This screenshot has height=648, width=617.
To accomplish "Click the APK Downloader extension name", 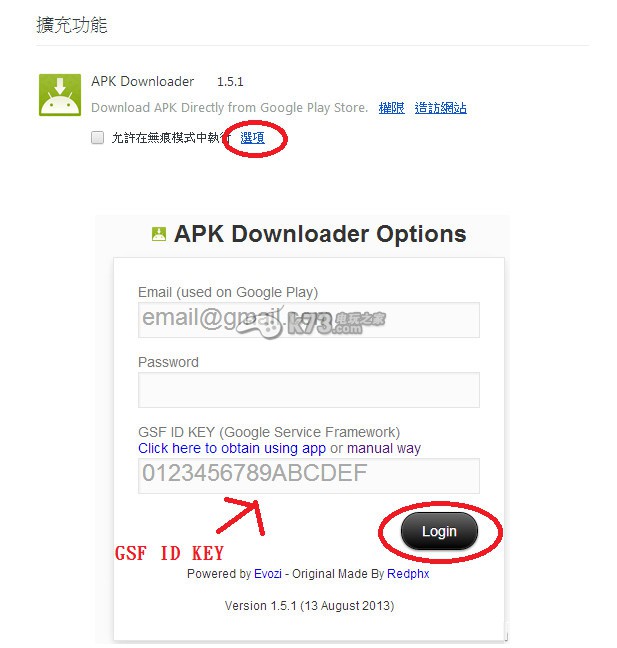I will [x=143, y=81].
